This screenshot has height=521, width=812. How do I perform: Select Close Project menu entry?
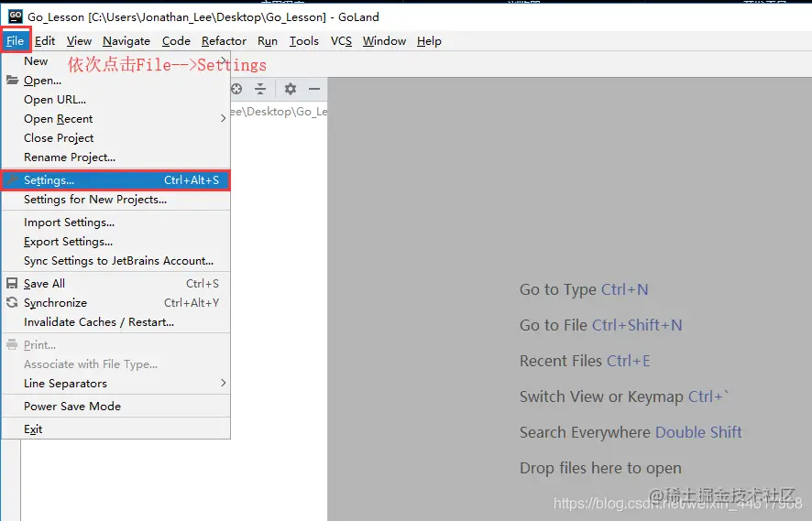click(116, 137)
